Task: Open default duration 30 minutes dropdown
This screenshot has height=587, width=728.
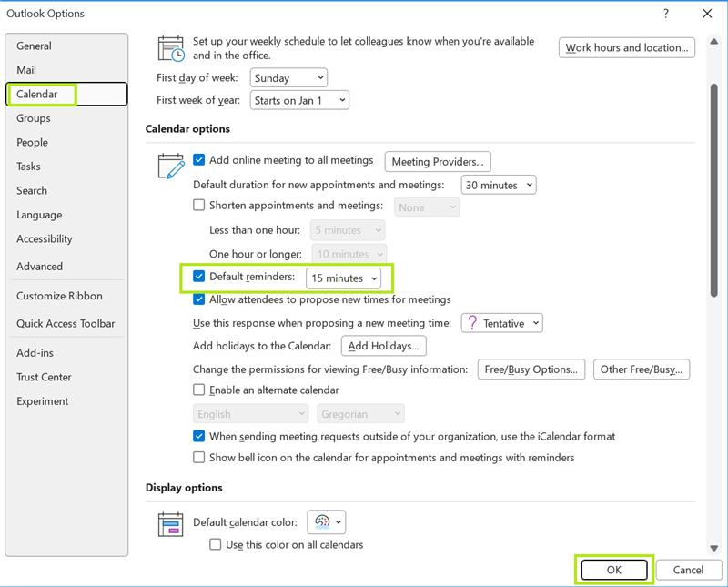Action: 498,185
